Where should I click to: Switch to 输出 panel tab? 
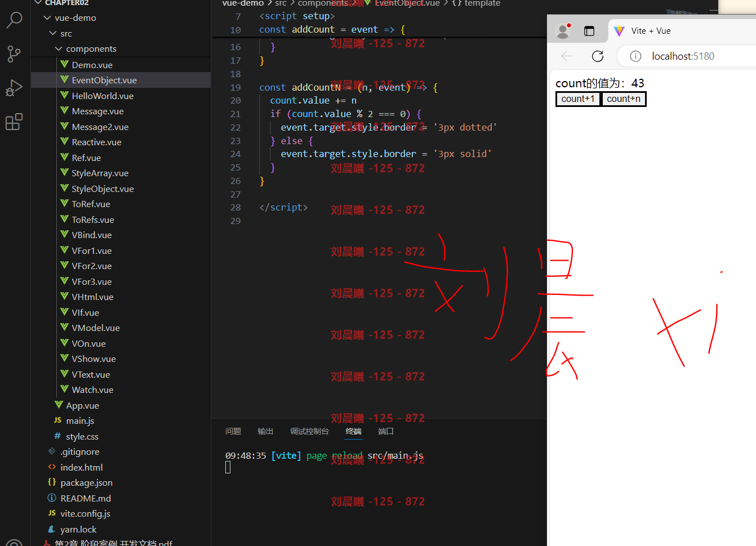pyautogui.click(x=265, y=431)
